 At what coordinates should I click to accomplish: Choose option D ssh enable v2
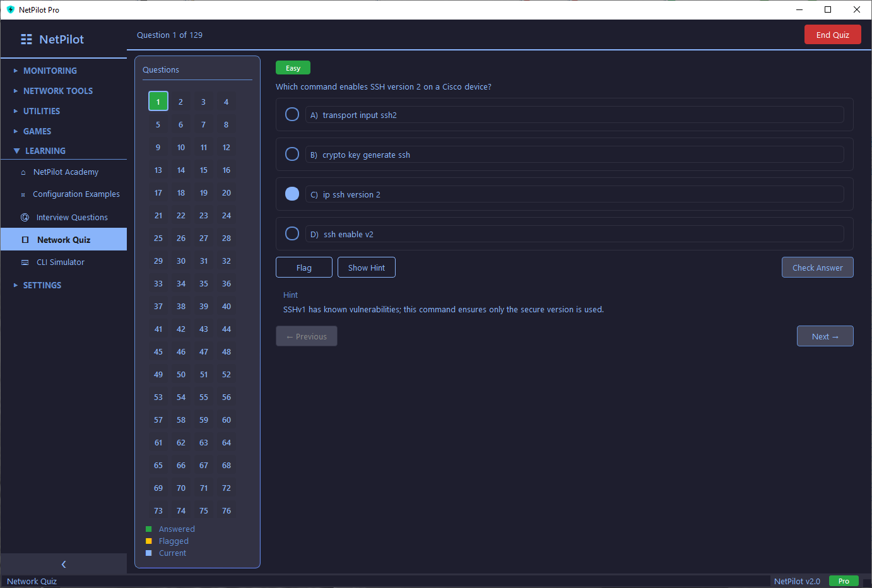[292, 233]
